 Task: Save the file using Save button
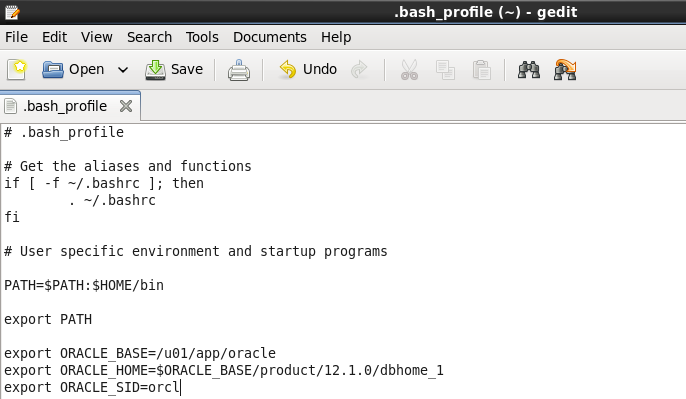point(174,70)
